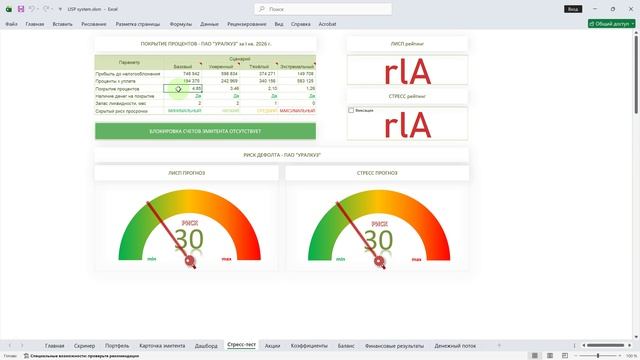640x360 pixels.
Task: Switch to the Главная sheet tab
Action: coord(54,346)
